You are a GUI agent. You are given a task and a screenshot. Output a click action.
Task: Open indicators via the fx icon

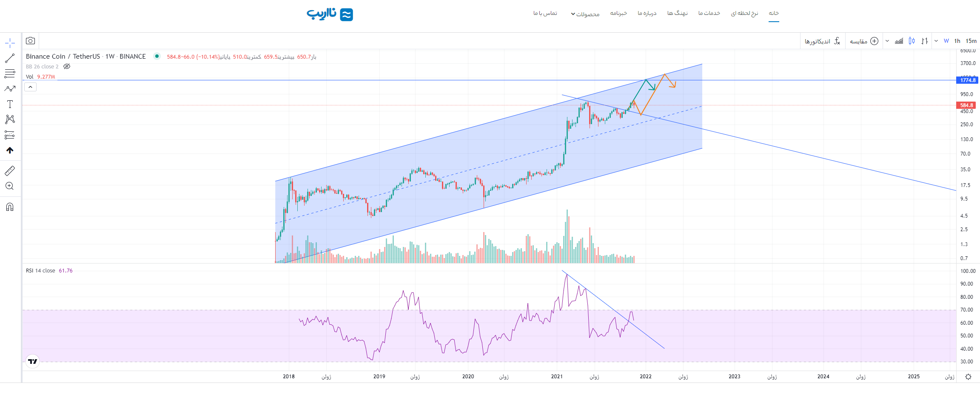[x=837, y=41]
